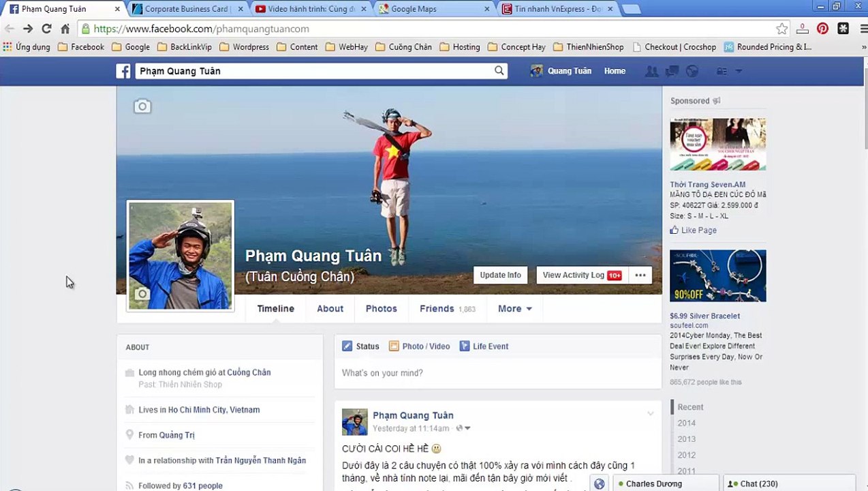The image size is (868, 491).
Task: Bookmark this page with the star icon
Action: 781,29
